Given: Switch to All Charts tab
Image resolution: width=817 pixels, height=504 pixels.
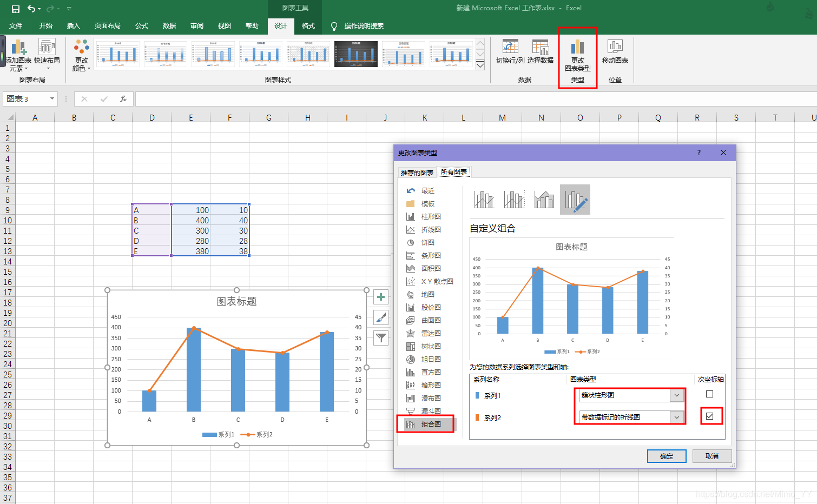Looking at the screenshot, I should 454,172.
